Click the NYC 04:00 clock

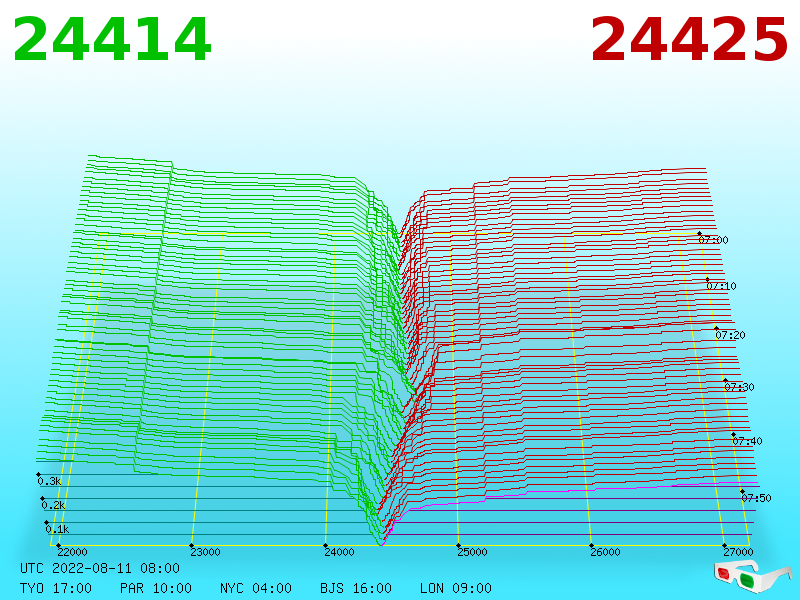256,588
